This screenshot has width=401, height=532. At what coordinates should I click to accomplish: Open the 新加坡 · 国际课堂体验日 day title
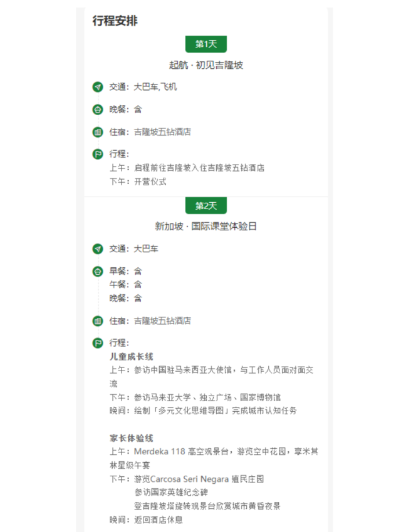coord(206,227)
